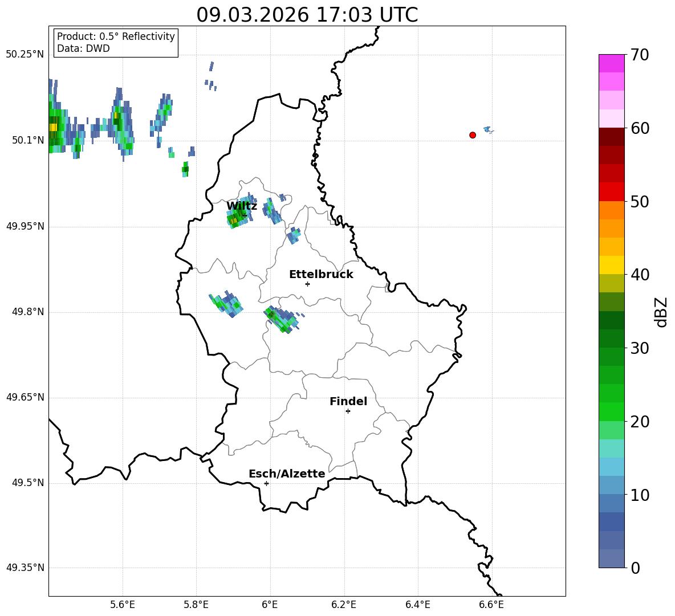Click the 49.35°N latitude label
This screenshot has width=675, height=616.
point(25,568)
